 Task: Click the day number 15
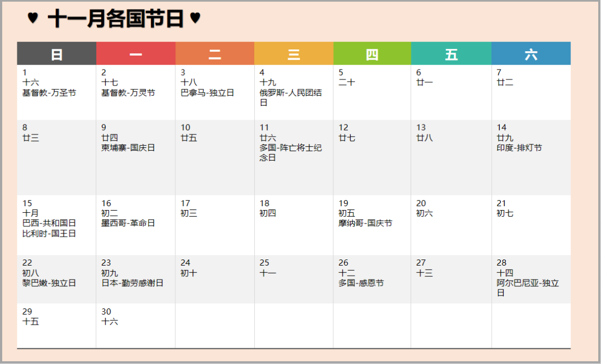[27, 203]
